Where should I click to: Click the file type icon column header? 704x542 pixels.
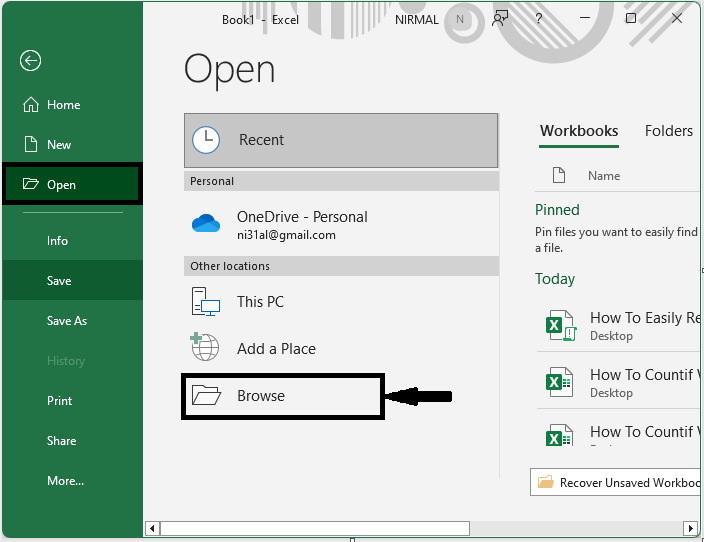(x=559, y=175)
